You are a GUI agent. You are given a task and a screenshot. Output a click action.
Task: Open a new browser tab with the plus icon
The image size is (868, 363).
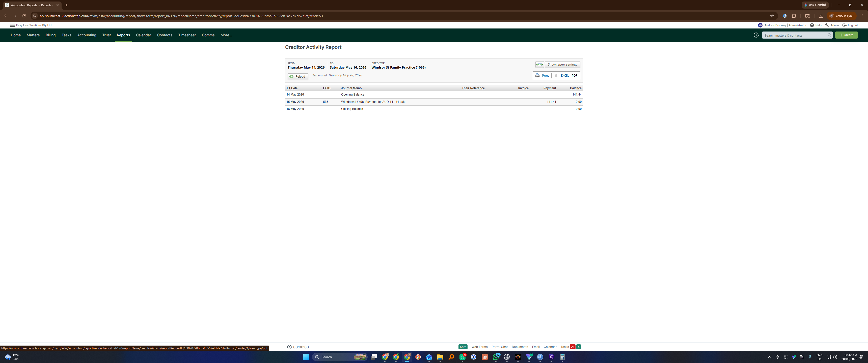point(67,5)
